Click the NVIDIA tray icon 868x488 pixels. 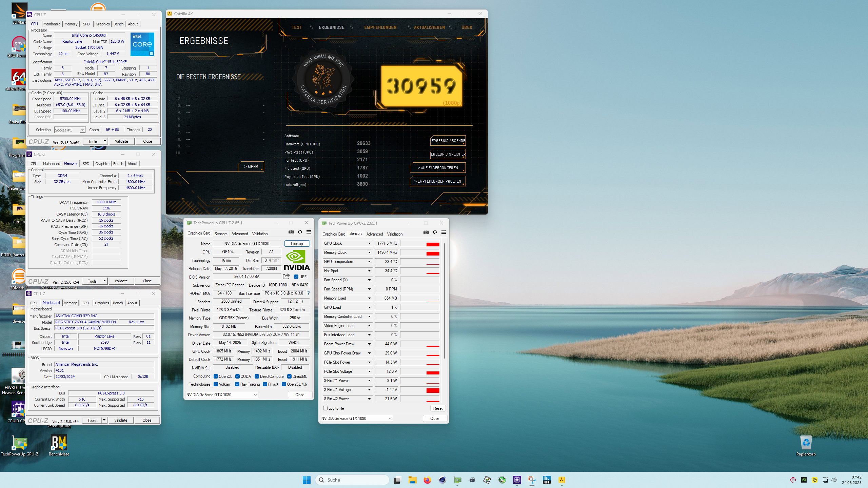click(x=804, y=480)
